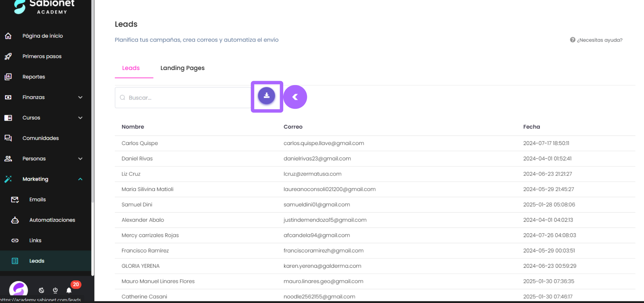Expand the Personas menu chevron
The height and width of the screenshot is (303, 644).
[x=80, y=159]
